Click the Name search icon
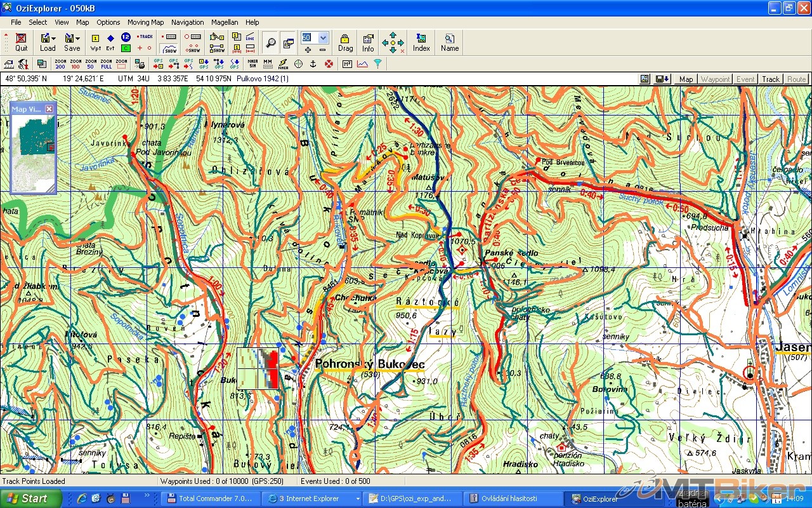The width and height of the screenshot is (812, 508). click(450, 43)
